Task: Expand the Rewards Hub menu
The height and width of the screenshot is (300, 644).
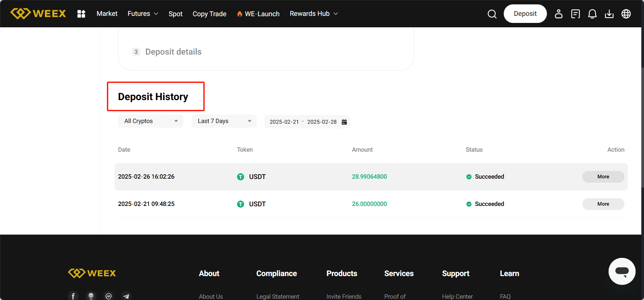Action: pos(314,14)
